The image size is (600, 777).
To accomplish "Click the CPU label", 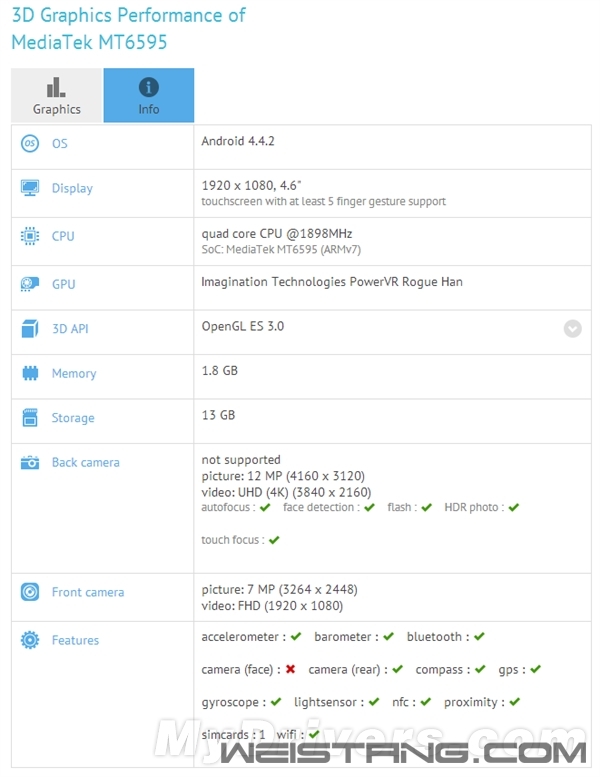I will click(63, 236).
